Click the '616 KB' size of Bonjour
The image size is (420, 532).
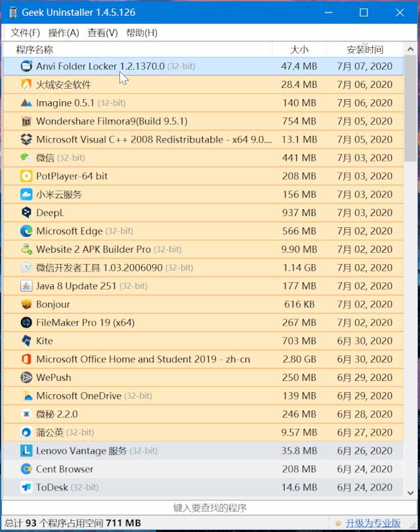pos(299,304)
